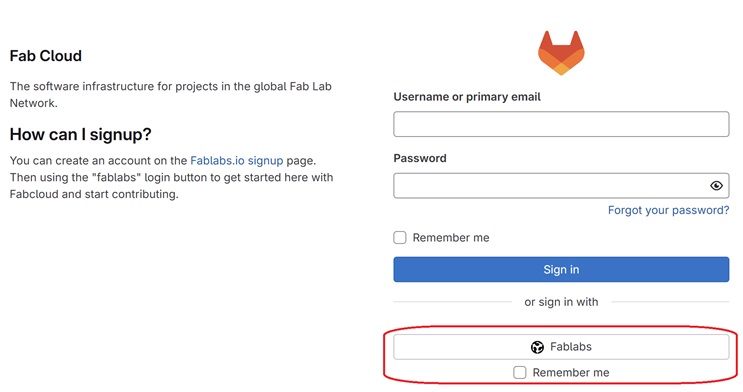
Task: Click the GitLab fox logo
Action: (561, 53)
